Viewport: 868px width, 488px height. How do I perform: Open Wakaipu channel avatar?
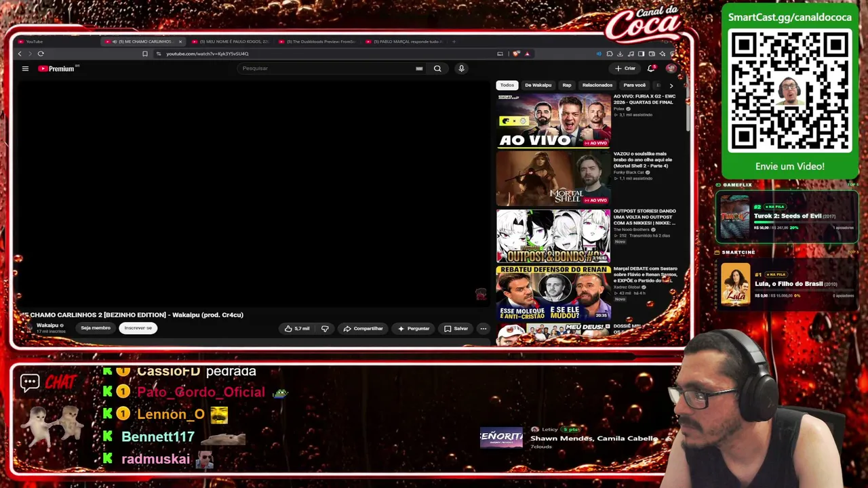28,327
